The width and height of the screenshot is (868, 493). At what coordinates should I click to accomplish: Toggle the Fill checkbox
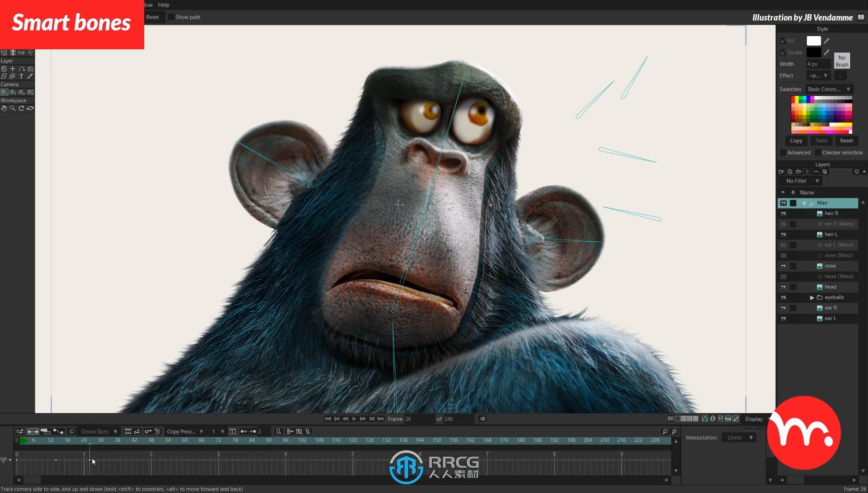click(783, 41)
